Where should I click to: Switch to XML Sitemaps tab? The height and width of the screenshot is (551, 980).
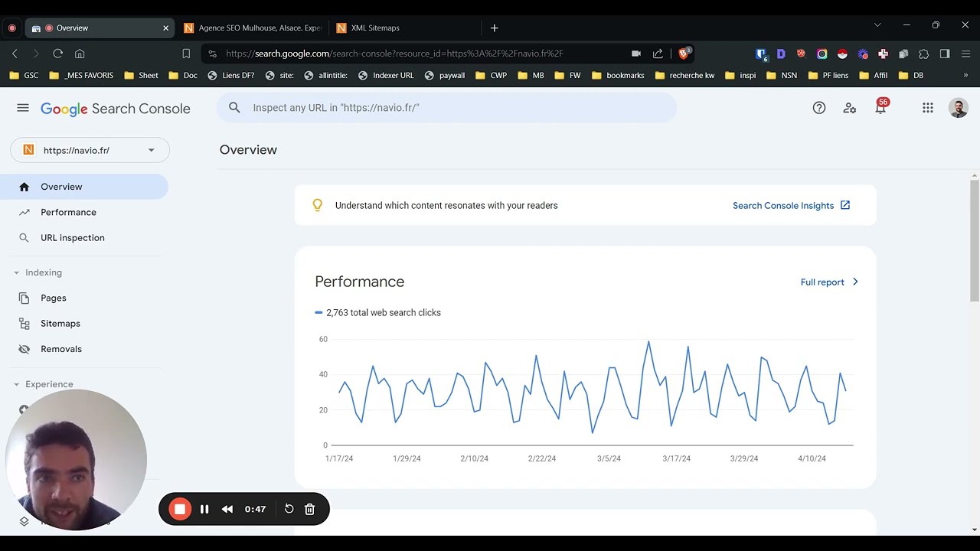pos(406,28)
